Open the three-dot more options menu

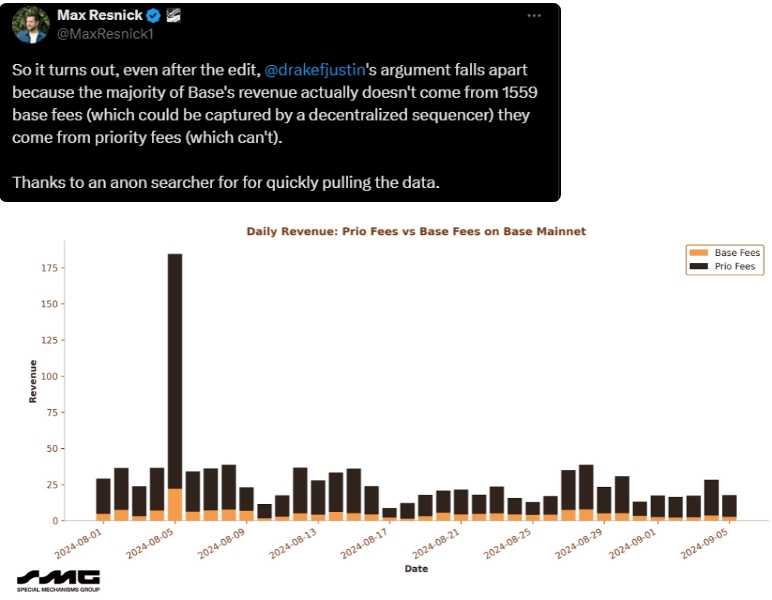(534, 16)
